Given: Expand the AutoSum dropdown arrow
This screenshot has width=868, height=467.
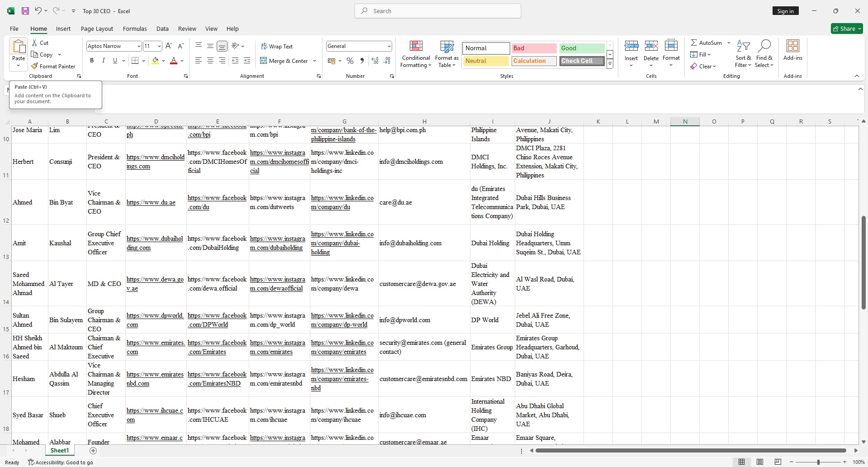Looking at the screenshot, I should pos(729,43).
